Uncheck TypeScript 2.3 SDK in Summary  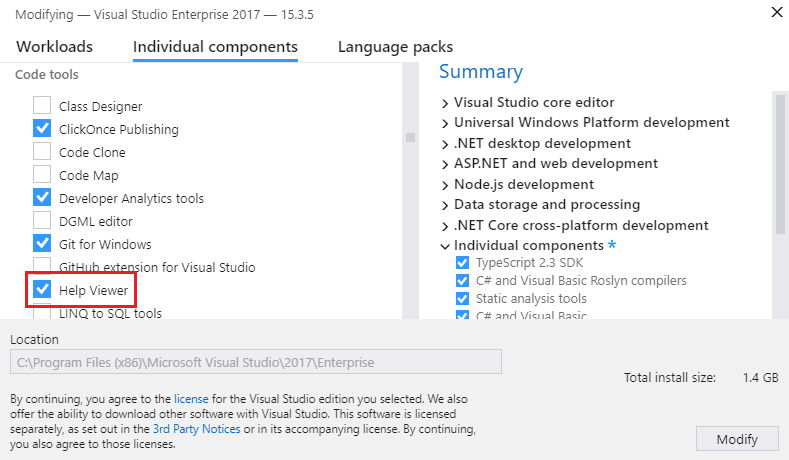pos(462,263)
